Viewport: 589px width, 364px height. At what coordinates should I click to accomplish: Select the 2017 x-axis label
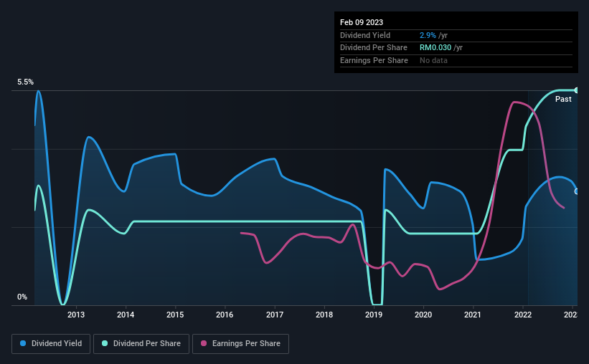point(275,315)
